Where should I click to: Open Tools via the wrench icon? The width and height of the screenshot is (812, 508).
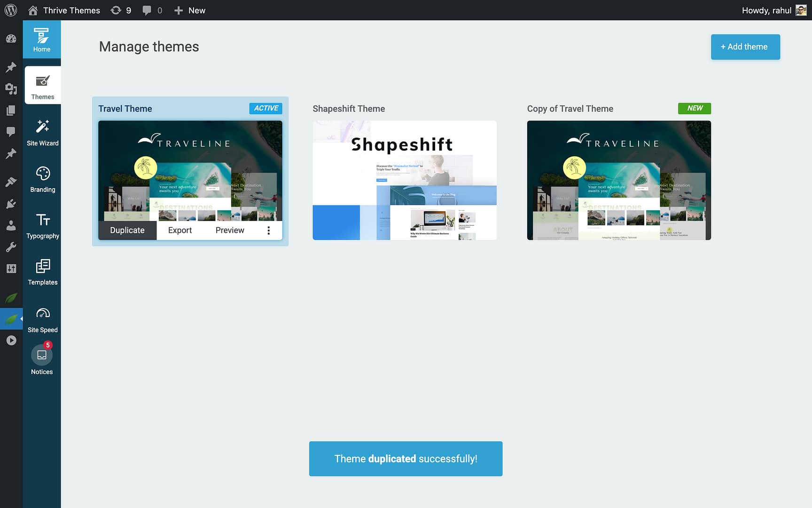click(11, 246)
